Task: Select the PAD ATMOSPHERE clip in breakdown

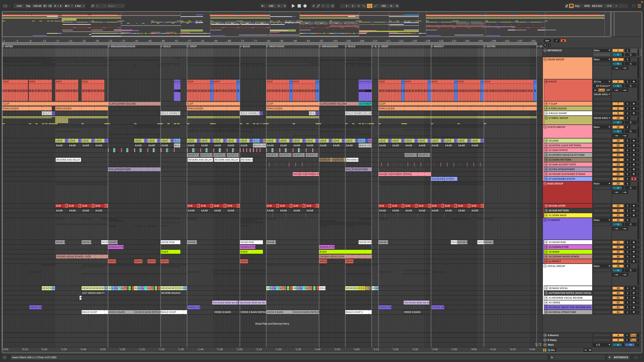Action: (134, 169)
